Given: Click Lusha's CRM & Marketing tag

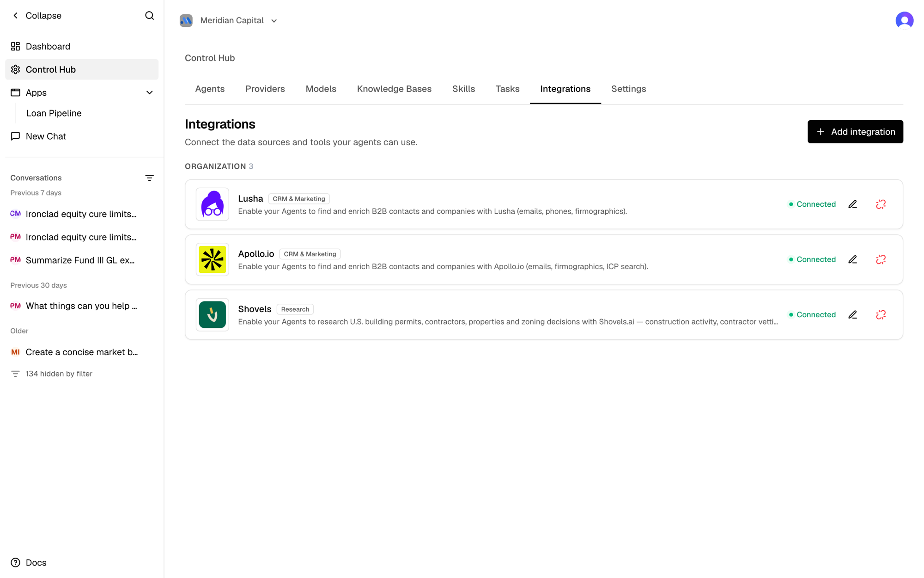Looking at the screenshot, I should pos(299,199).
